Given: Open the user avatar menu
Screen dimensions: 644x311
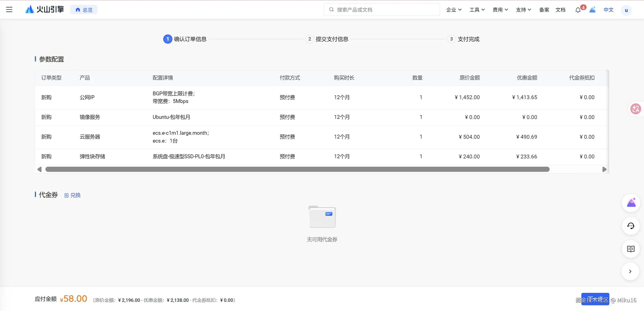Looking at the screenshot, I should [626, 10].
